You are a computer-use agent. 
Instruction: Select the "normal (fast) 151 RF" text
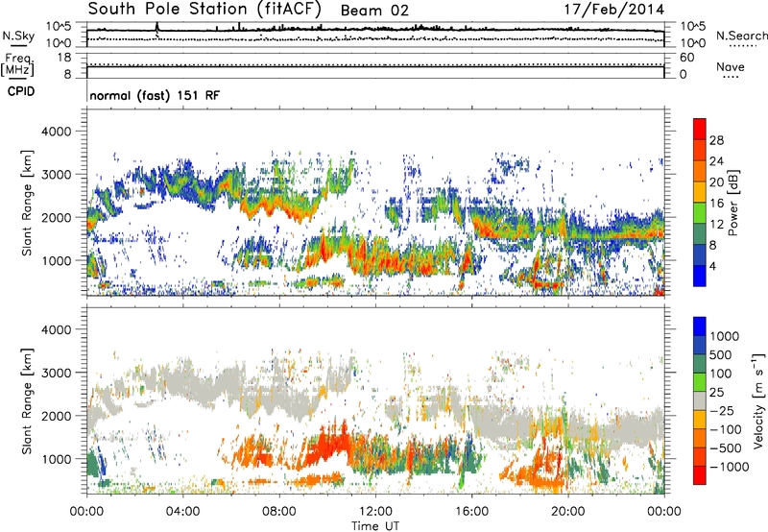155,95
